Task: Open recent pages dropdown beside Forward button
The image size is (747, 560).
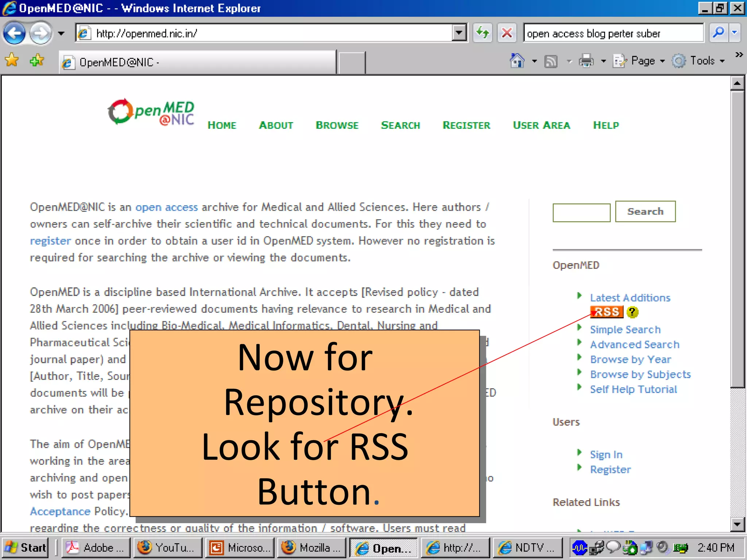Action: point(61,34)
